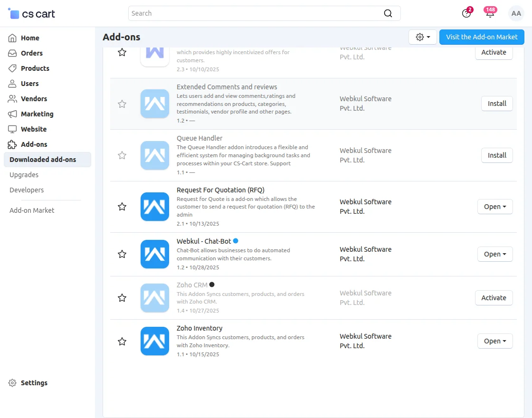The image size is (532, 418).
Task: Click the Request For Quotation add-on logo
Action: [x=155, y=207]
